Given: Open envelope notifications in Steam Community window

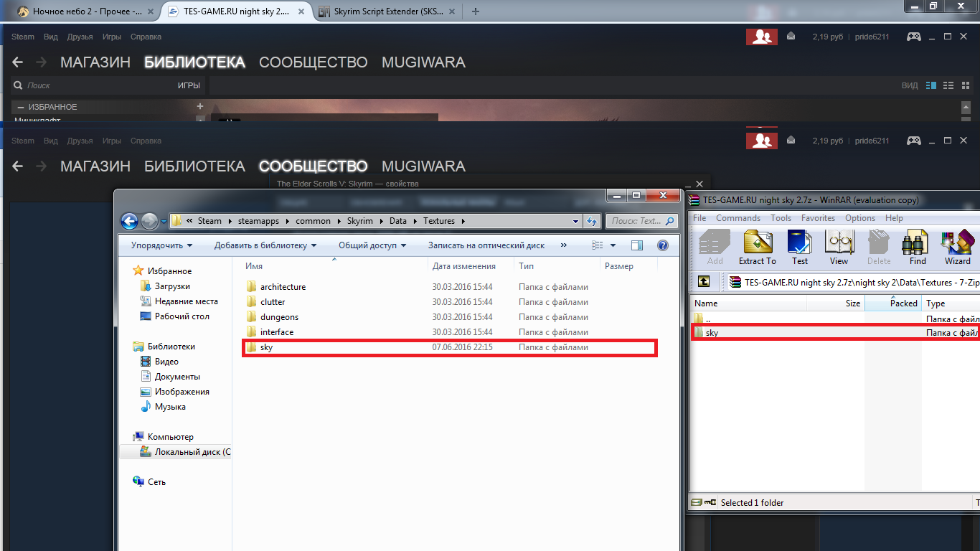Looking at the screenshot, I should [x=791, y=141].
